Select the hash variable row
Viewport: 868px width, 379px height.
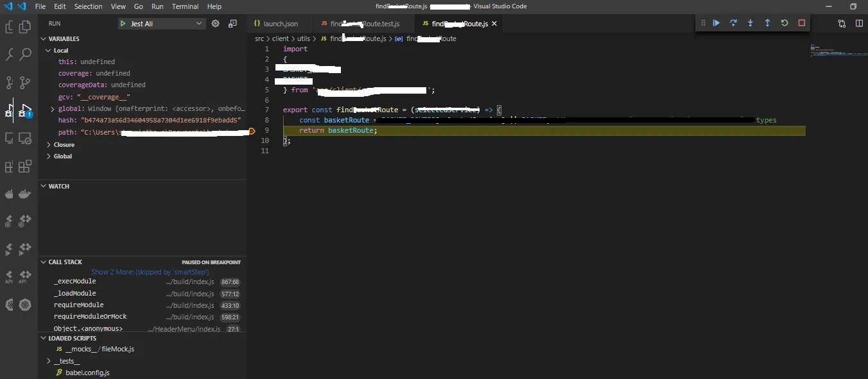pos(143,120)
